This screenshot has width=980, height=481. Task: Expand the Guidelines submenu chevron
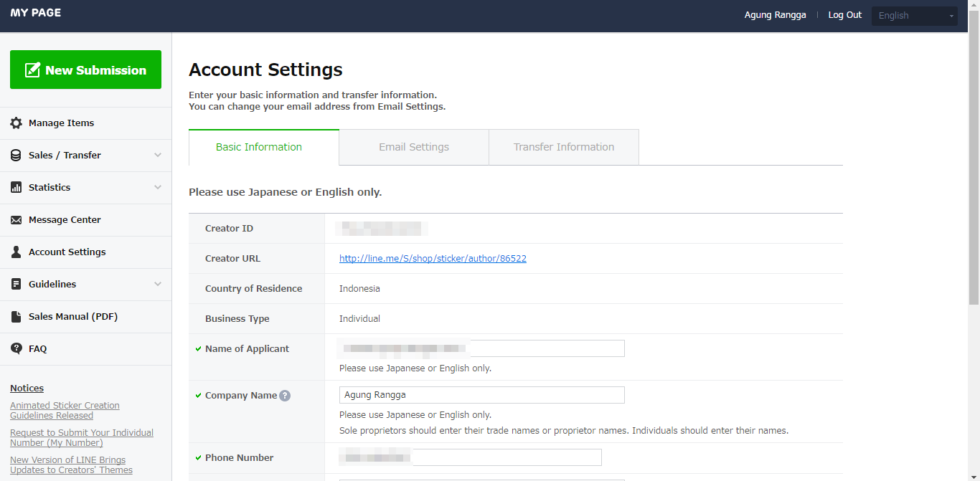click(x=158, y=285)
